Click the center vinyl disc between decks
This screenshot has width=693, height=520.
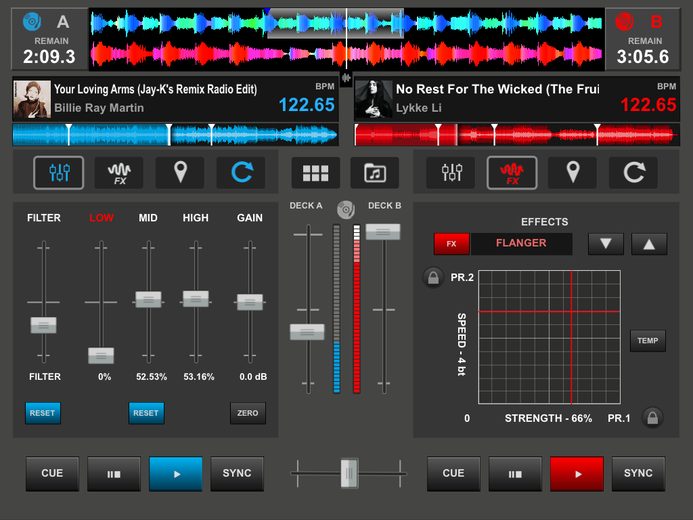pos(346,209)
